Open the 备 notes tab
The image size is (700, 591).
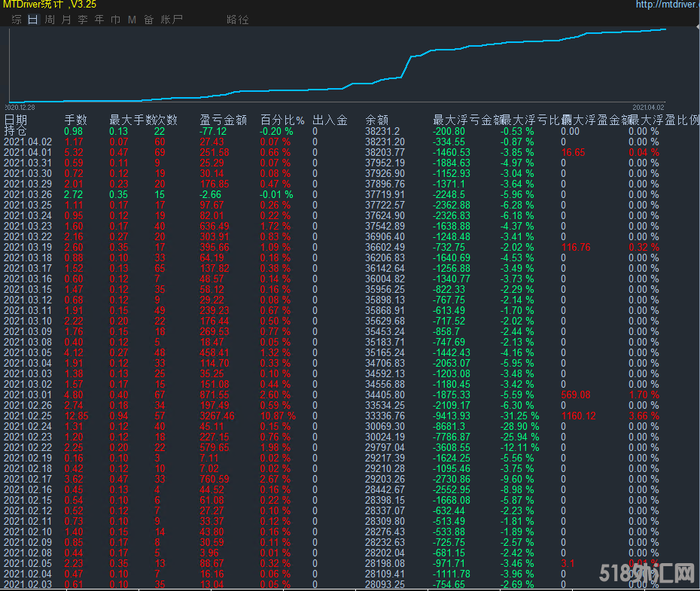(x=149, y=19)
